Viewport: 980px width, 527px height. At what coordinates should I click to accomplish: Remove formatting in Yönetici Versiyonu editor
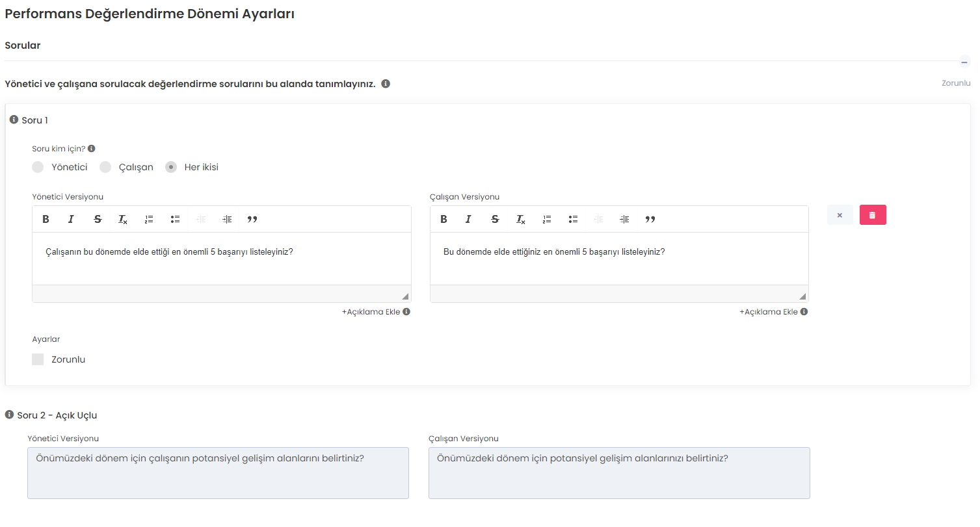point(123,220)
